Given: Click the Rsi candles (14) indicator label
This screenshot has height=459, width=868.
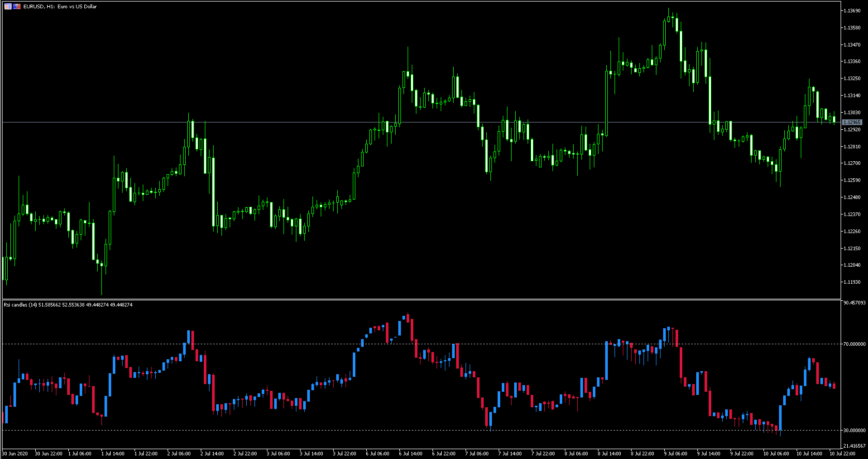Looking at the screenshot, I should (20, 305).
